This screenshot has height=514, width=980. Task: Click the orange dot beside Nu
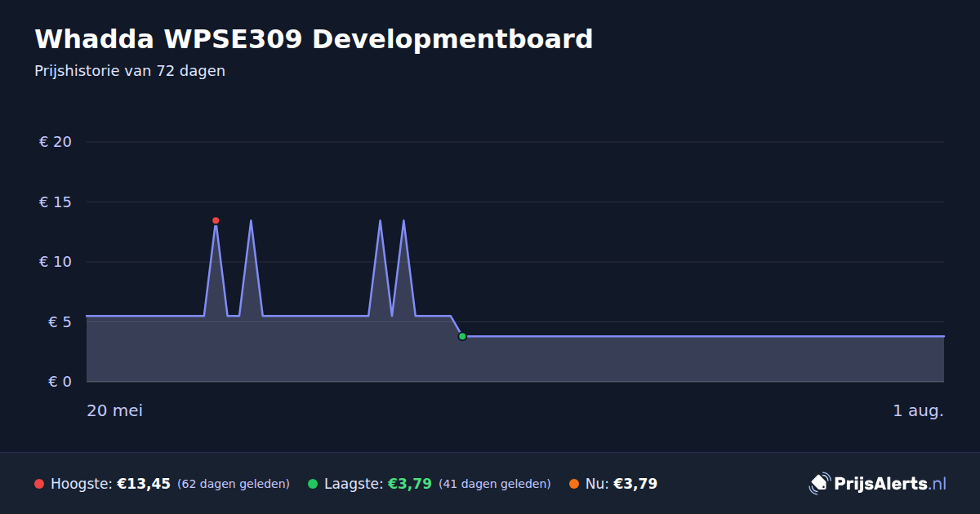coord(574,484)
